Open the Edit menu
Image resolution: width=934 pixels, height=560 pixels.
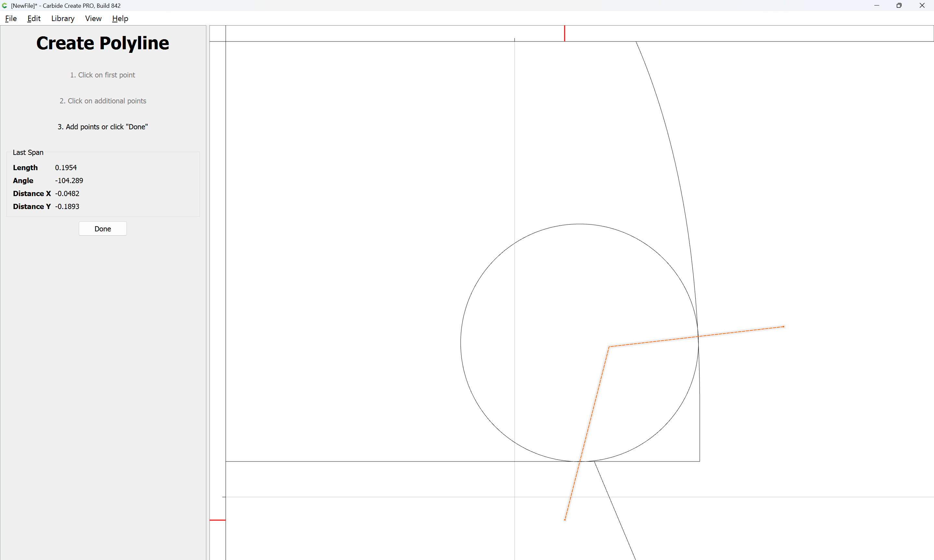click(34, 18)
